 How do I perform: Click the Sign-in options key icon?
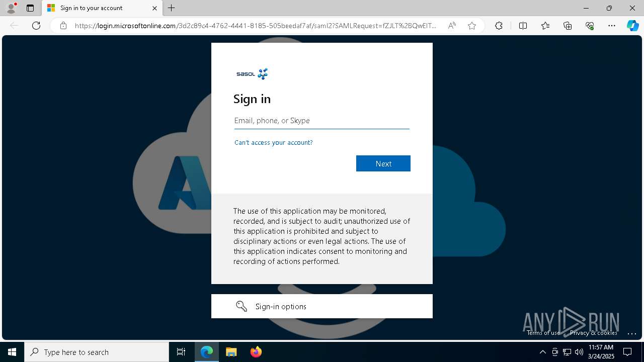point(242,306)
